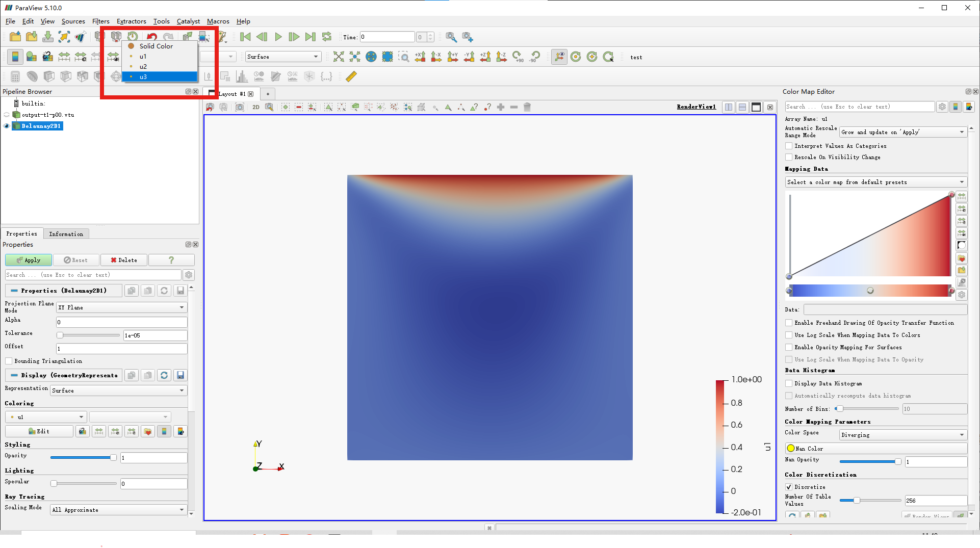This screenshot has width=980, height=548.
Task: Open the File menu
Action: [10, 21]
